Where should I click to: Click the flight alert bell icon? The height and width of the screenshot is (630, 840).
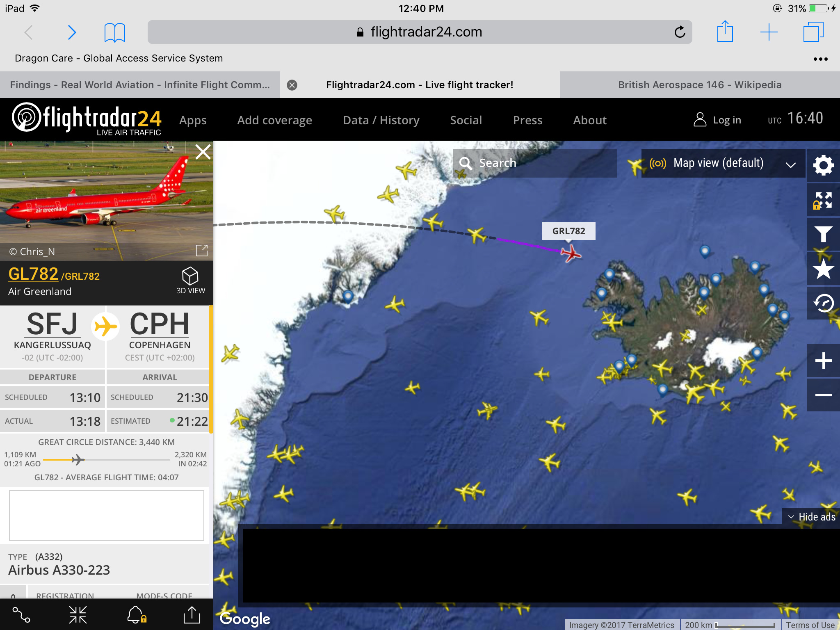137,614
